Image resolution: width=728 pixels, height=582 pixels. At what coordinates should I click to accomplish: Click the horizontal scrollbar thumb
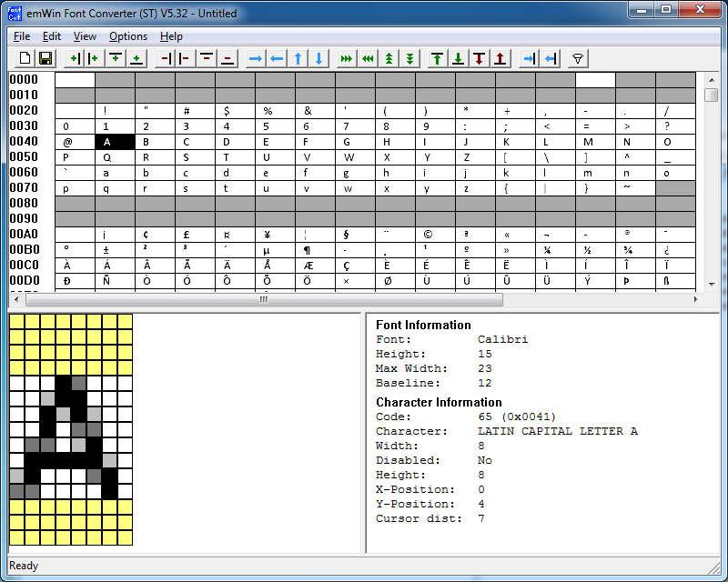(264, 299)
